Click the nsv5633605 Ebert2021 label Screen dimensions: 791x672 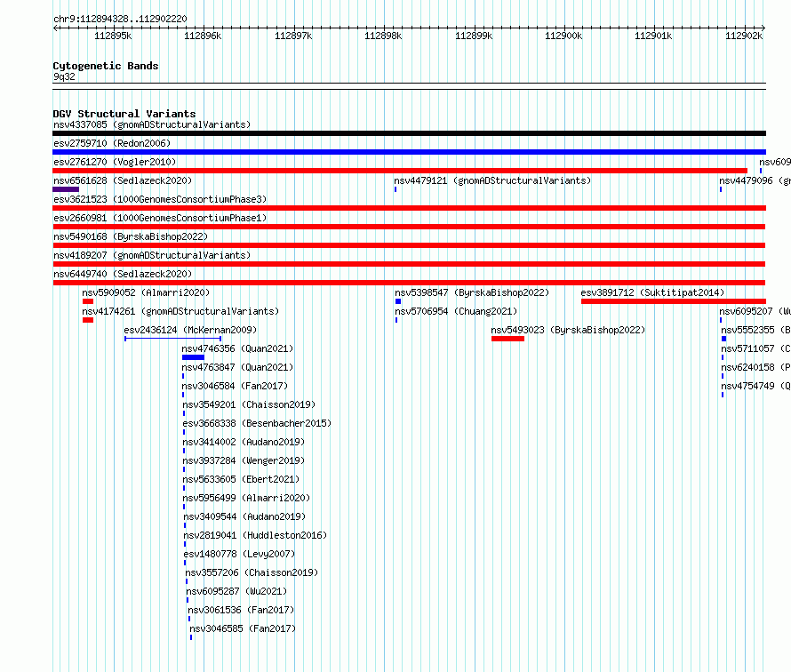[x=241, y=479]
